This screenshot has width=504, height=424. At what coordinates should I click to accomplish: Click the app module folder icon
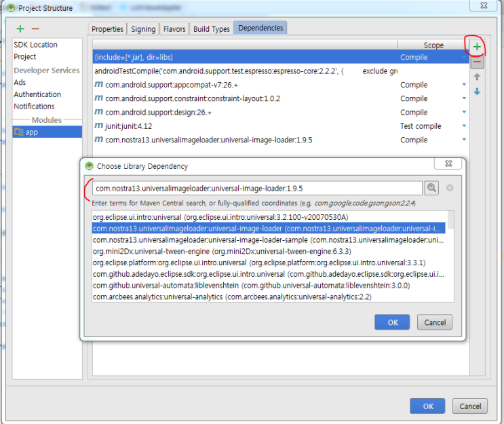(18, 132)
